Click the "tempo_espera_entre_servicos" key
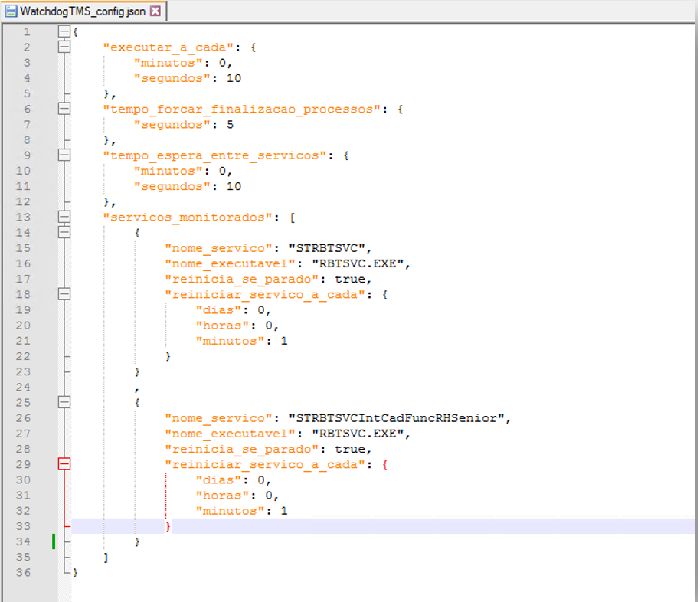The height and width of the screenshot is (602, 700). coord(214,155)
